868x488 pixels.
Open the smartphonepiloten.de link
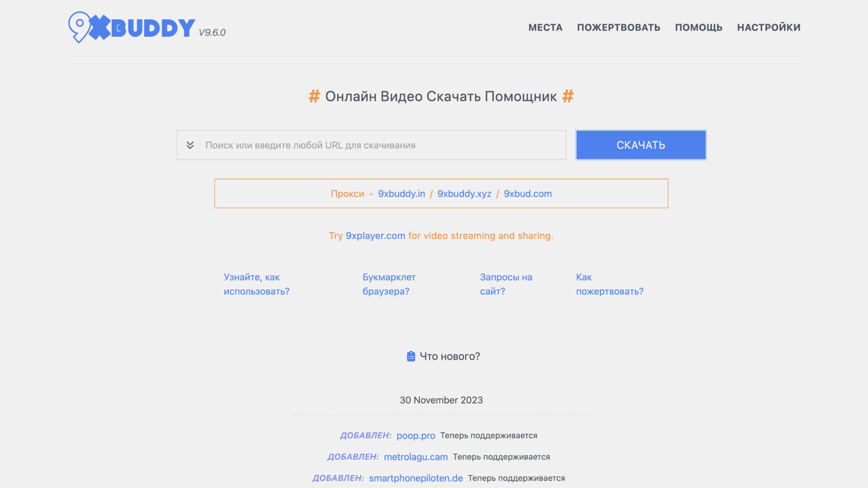click(x=416, y=478)
